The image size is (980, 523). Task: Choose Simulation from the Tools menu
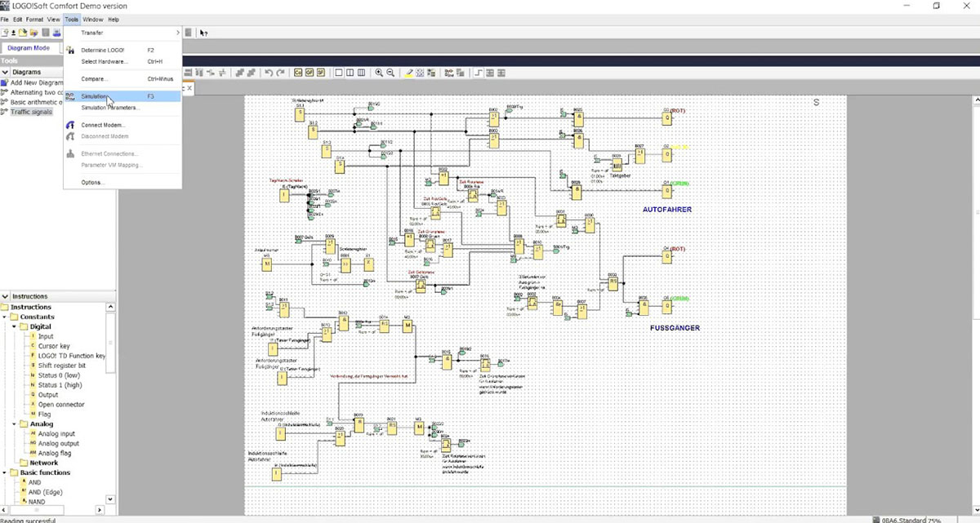(x=122, y=96)
